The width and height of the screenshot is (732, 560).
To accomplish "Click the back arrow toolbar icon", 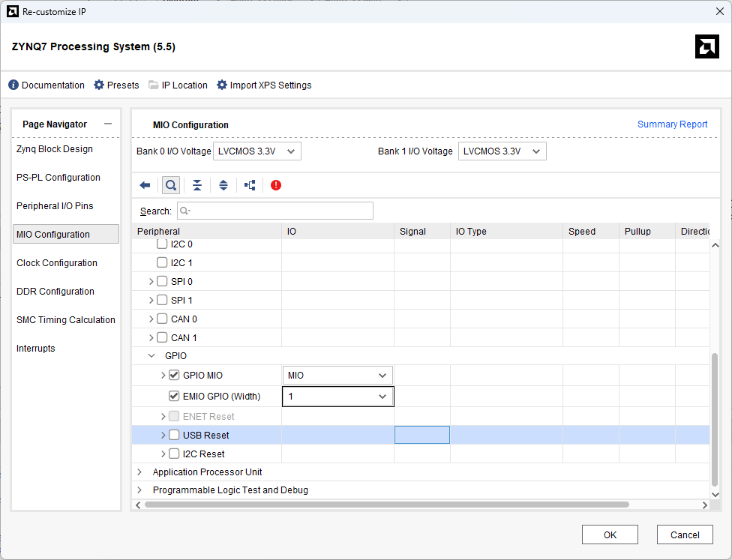I will 145,185.
